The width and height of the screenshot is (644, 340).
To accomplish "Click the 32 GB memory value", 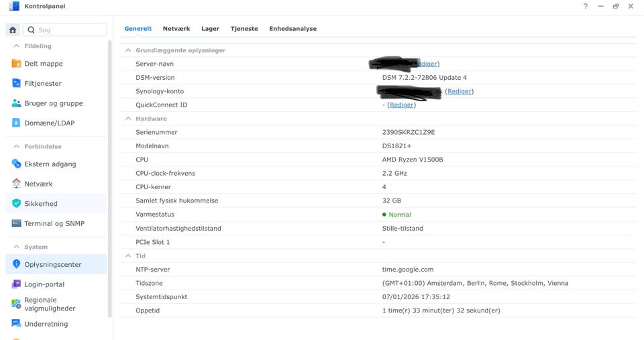I will pos(391,201).
